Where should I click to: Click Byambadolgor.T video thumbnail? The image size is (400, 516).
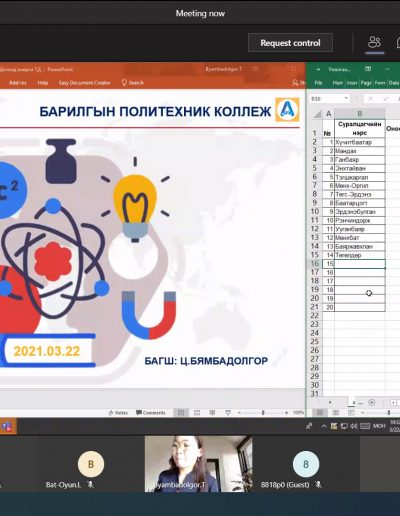198,464
